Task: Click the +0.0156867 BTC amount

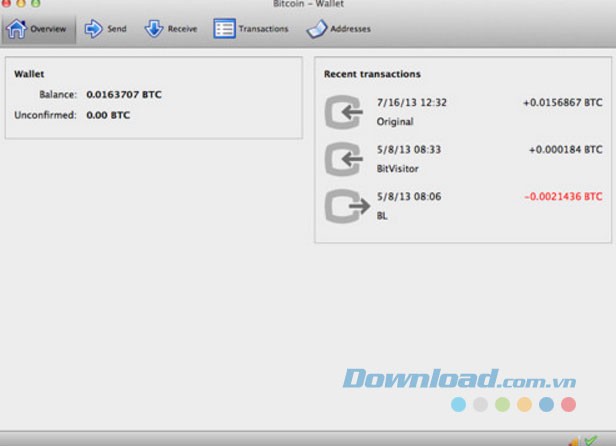Action: coord(563,103)
